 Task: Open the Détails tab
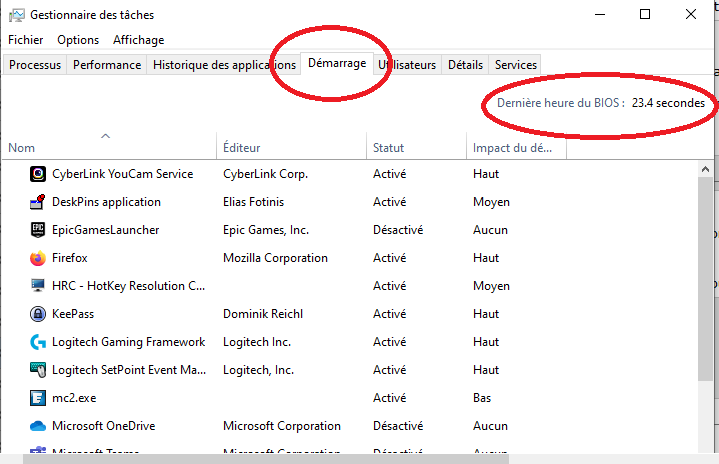465,65
